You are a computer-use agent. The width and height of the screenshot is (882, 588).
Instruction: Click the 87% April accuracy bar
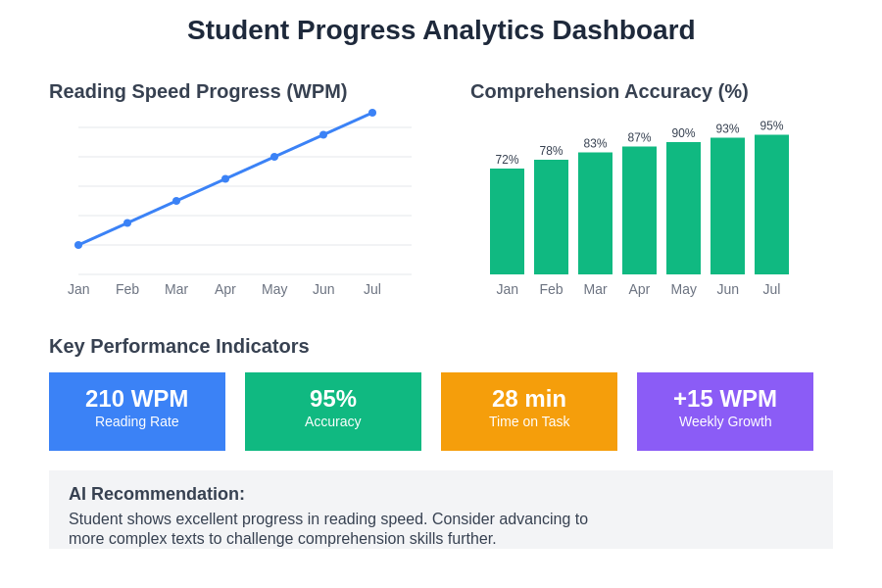pyautogui.click(x=639, y=211)
